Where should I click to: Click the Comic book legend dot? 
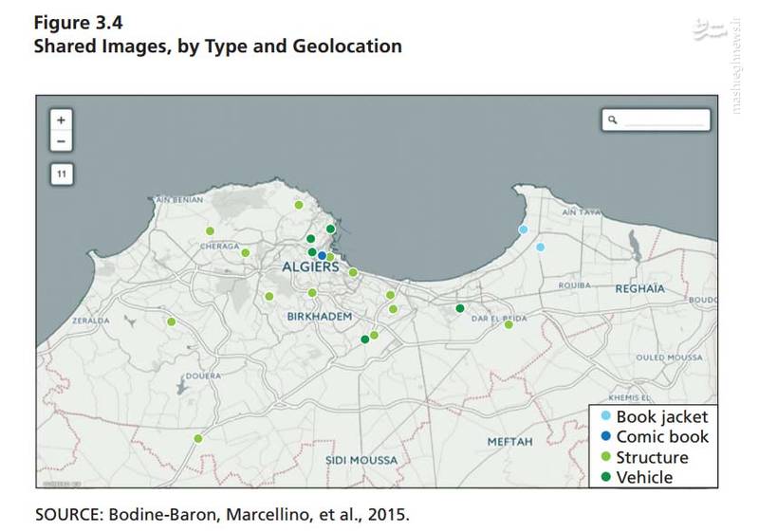point(605,437)
